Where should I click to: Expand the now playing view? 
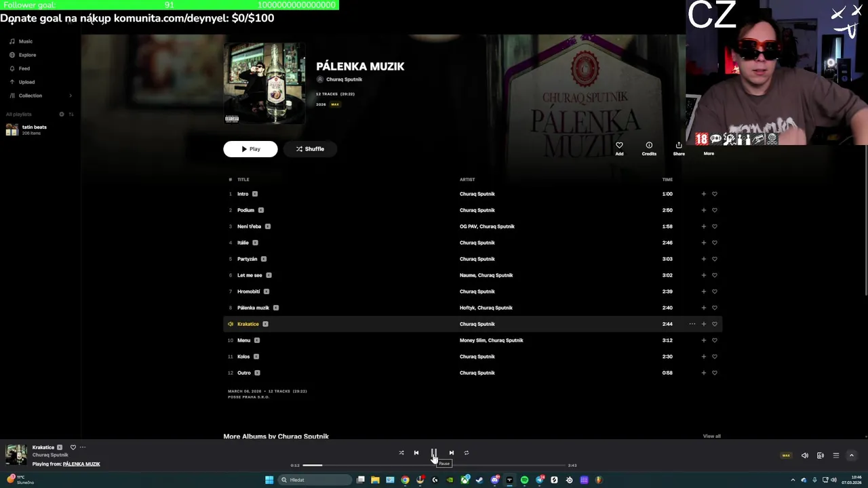click(x=852, y=455)
